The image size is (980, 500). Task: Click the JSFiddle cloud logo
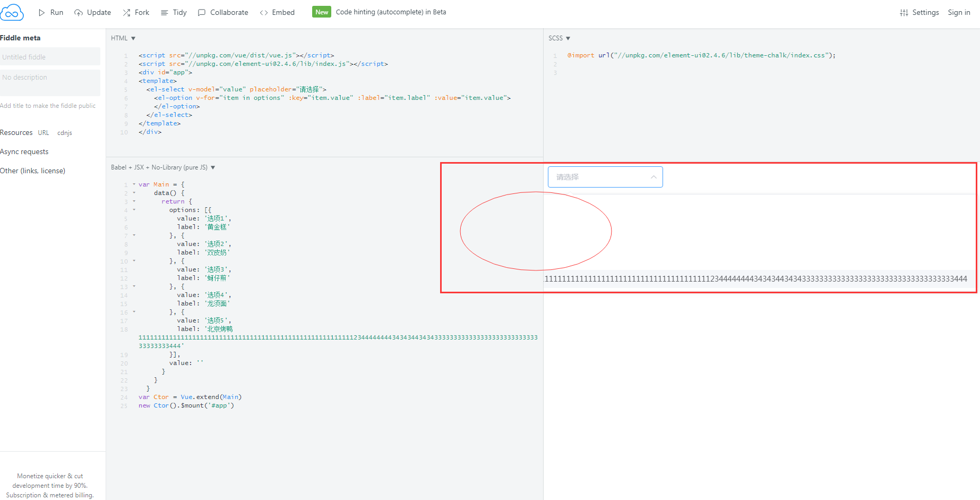click(12, 12)
